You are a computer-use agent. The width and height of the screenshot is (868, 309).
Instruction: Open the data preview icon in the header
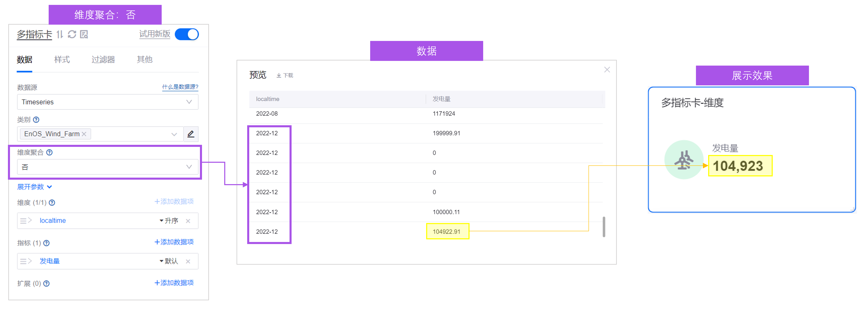84,34
